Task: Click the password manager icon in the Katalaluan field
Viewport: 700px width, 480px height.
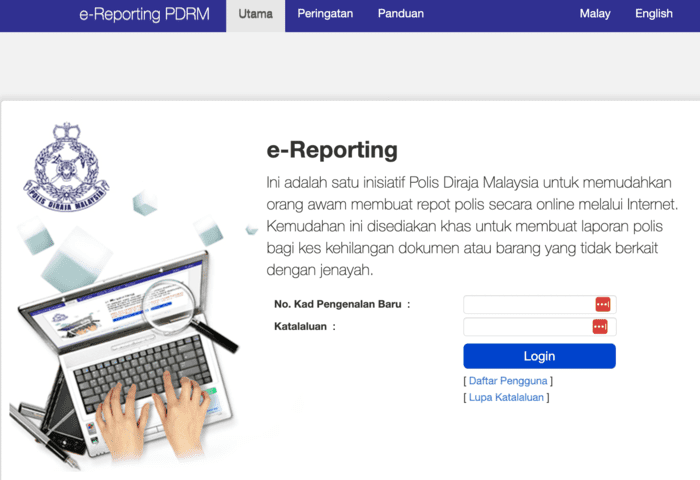Action: point(602,326)
